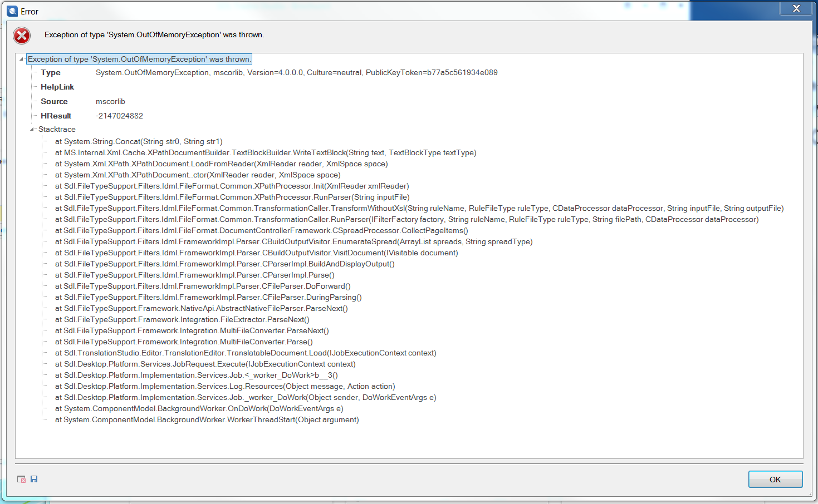
Task: Select the TransformWithoutXsl stack line
Action: click(x=419, y=208)
